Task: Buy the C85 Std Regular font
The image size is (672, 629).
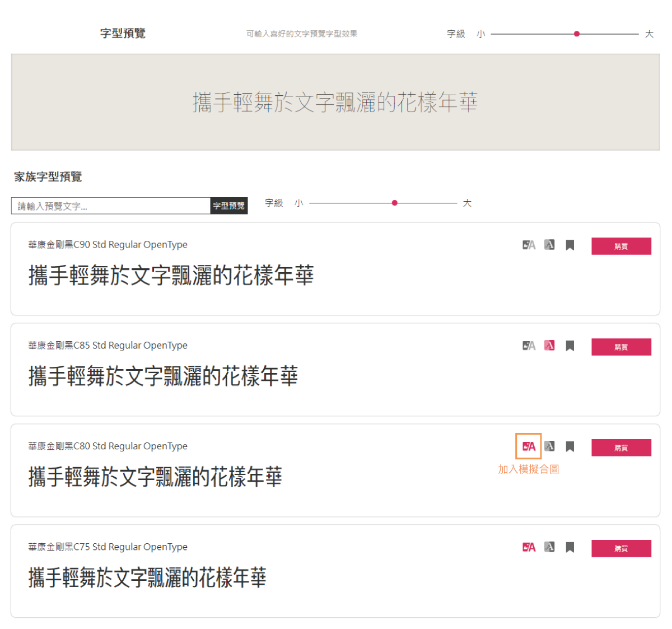Action: 621,347
